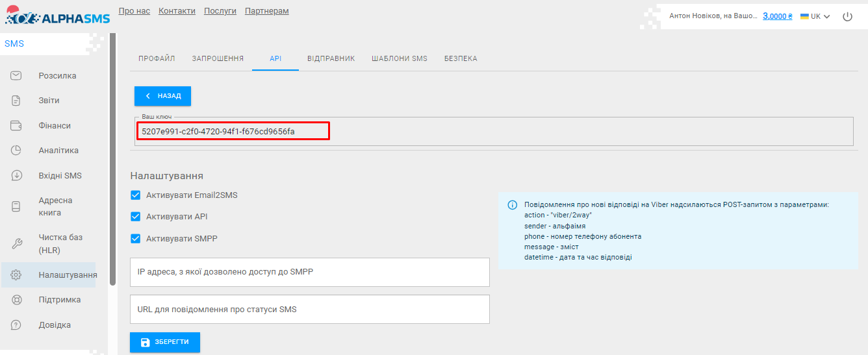The height and width of the screenshot is (355, 868).
Task: Open the Аналітика pie chart icon
Action: [x=17, y=151]
